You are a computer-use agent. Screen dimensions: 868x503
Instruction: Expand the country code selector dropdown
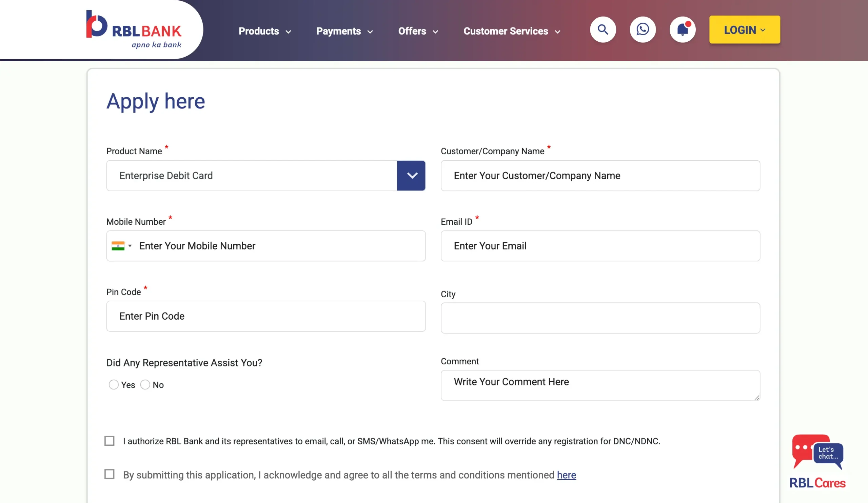(130, 246)
